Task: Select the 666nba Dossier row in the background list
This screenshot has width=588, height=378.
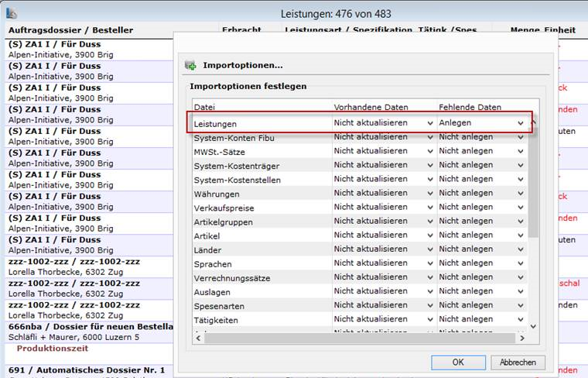Action: 85,327
